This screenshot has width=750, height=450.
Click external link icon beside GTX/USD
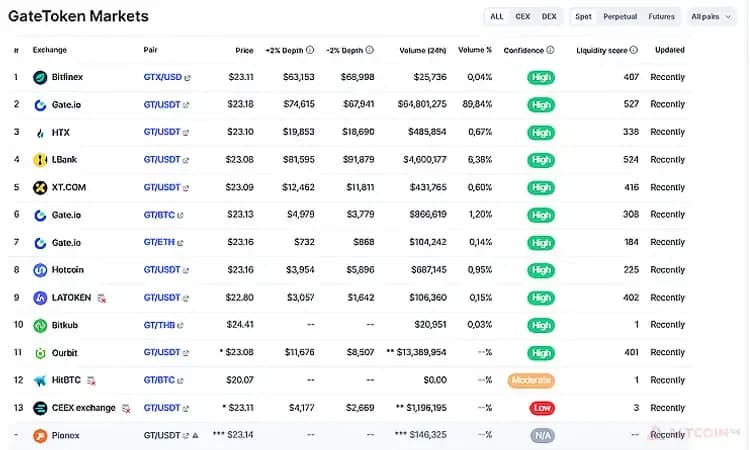(188, 77)
